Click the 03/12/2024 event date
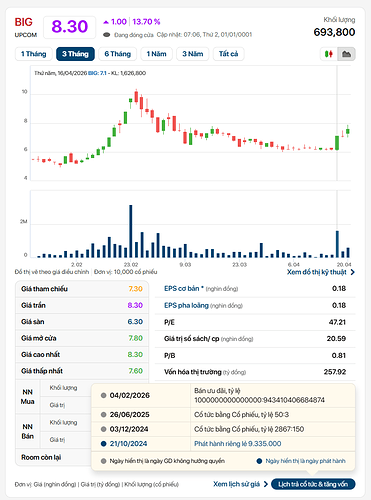Screen dimensions: 371x500 (129, 429)
